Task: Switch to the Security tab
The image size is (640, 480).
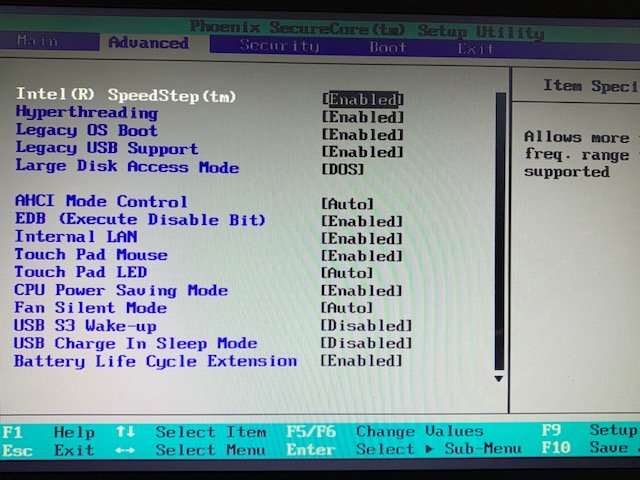Action: click(x=279, y=46)
